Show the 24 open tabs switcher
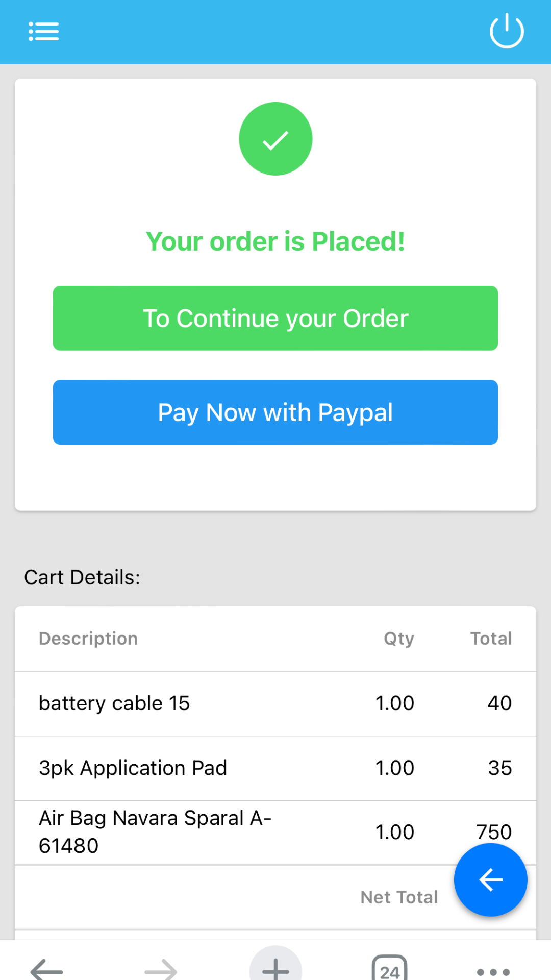The width and height of the screenshot is (551, 980). point(390,968)
